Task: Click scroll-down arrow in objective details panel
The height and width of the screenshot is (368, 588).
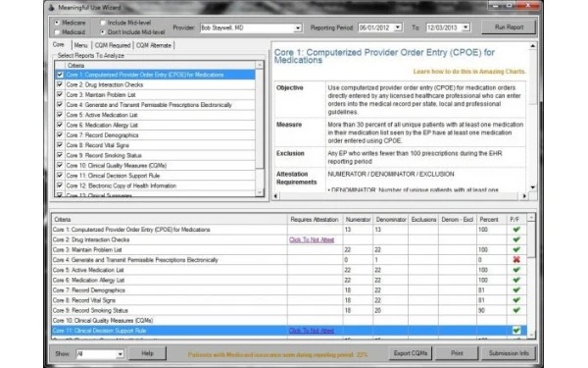Action: click(532, 187)
